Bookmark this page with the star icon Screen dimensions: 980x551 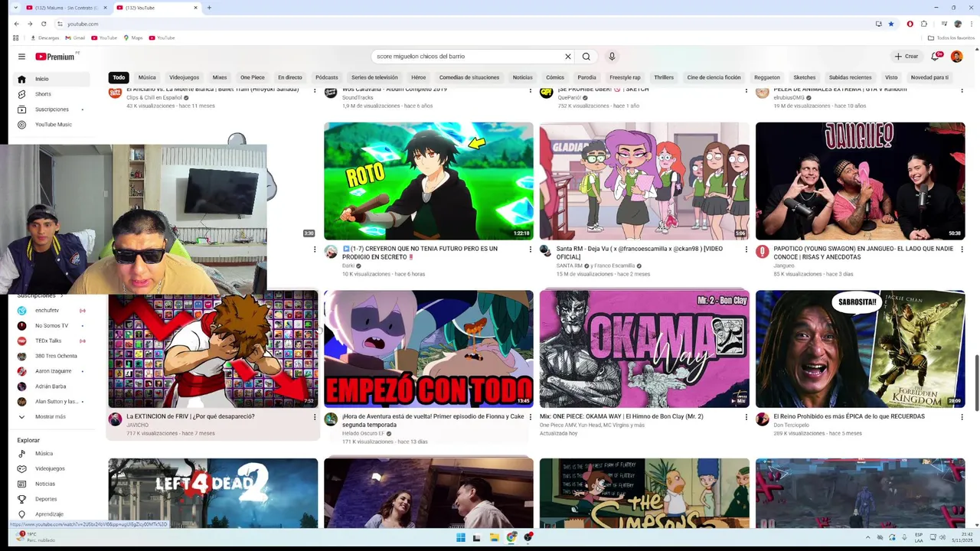tap(890, 24)
